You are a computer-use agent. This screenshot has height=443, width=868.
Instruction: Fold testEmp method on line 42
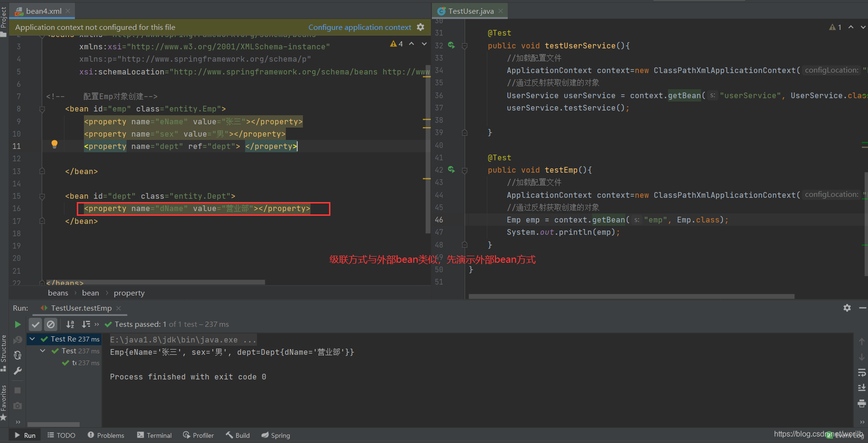pos(465,170)
